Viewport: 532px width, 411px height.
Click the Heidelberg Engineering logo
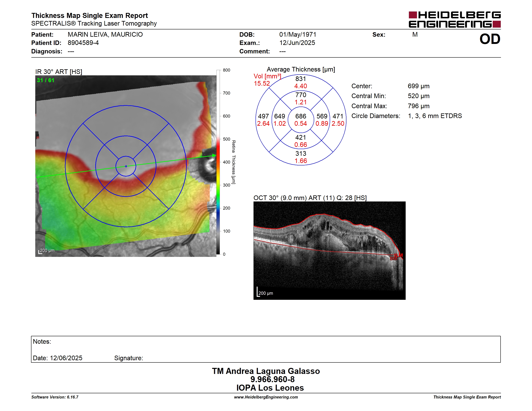coord(455,20)
